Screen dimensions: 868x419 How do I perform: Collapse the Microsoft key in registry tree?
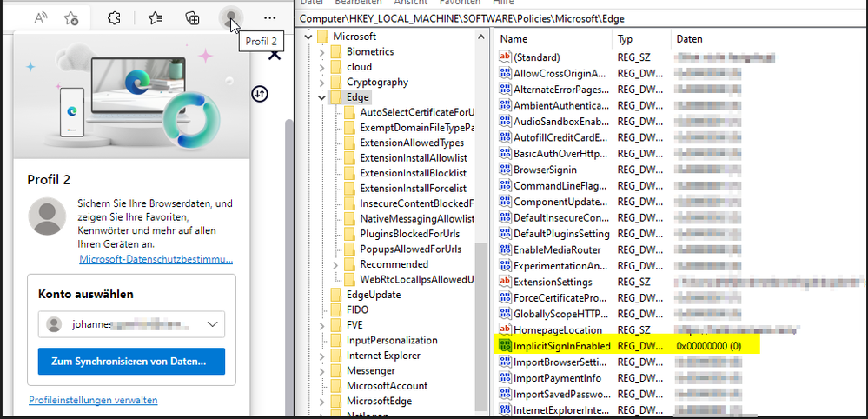click(308, 37)
